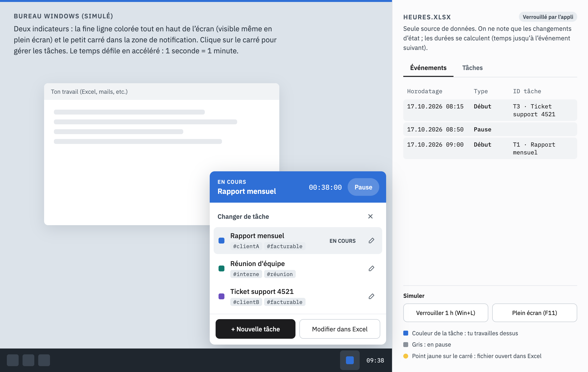This screenshot has width=588, height=372.
Task: Simulate Verrouiller 1 h (Win+L)
Action: (446, 313)
